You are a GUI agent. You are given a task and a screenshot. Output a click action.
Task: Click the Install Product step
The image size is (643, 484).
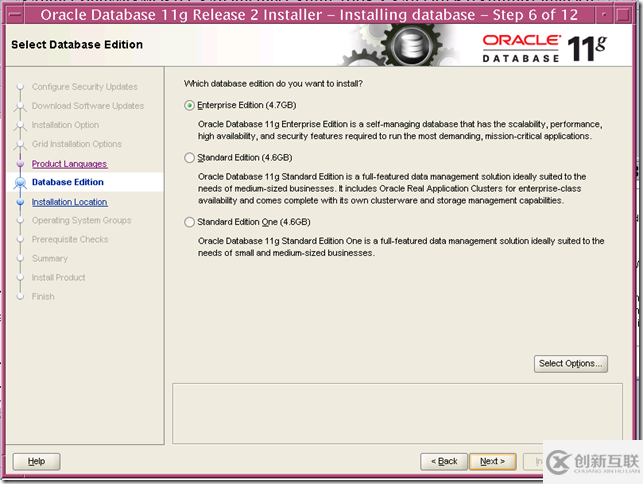click(58, 277)
